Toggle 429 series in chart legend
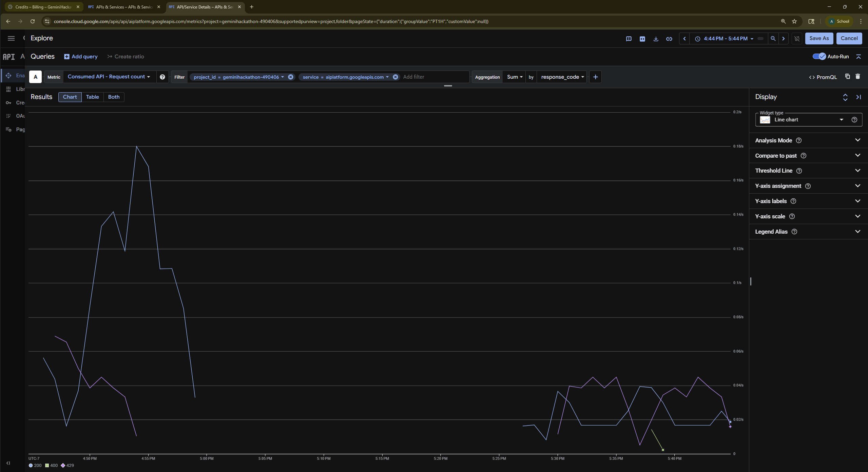The height and width of the screenshot is (472, 868). pyautogui.click(x=67, y=466)
